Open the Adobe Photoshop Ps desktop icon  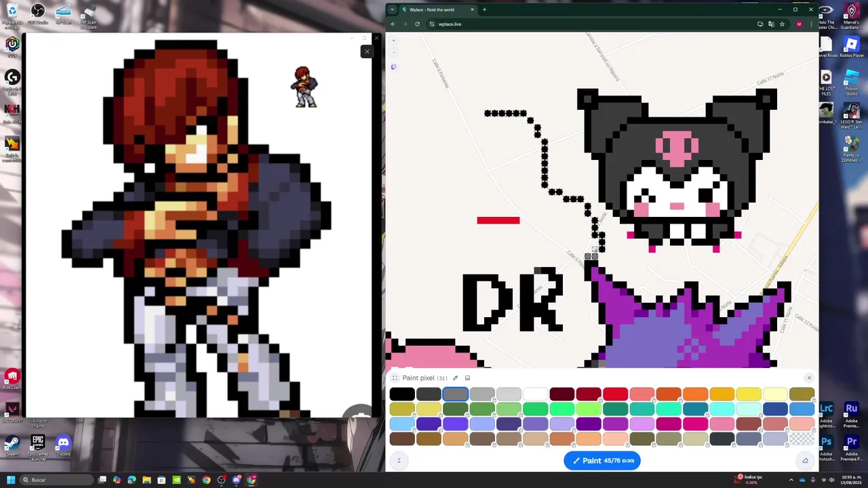point(826,447)
